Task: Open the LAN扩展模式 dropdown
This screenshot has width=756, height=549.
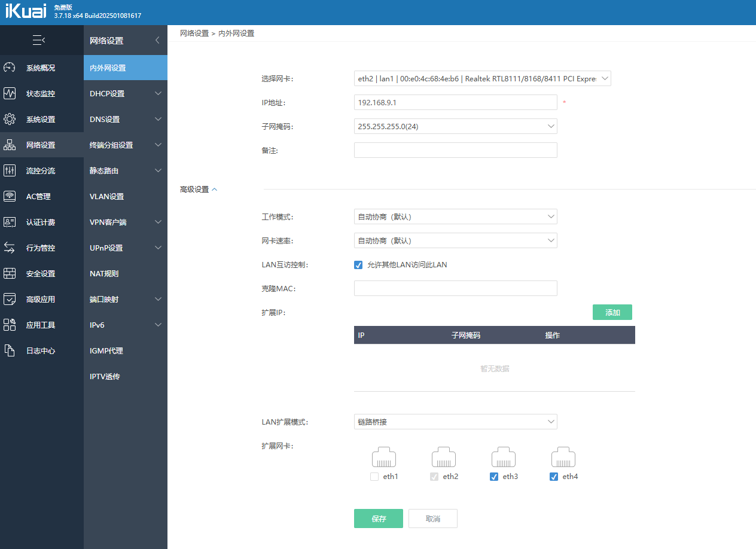Action: pyautogui.click(x=456, y=422)
